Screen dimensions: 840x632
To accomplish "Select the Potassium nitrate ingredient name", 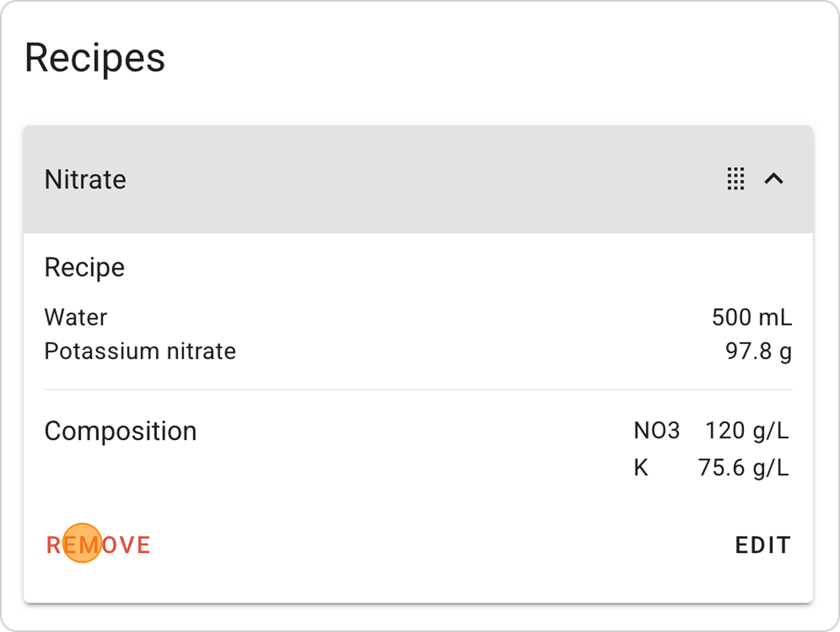I will pyautogui.click(x=140, y=351).
